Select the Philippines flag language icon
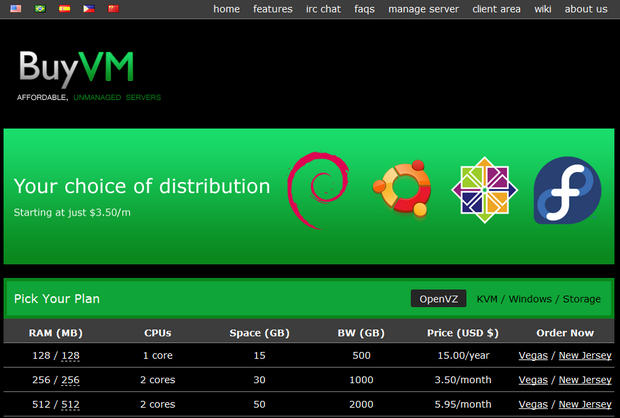 pyautogui.click(x=89, y=8)
